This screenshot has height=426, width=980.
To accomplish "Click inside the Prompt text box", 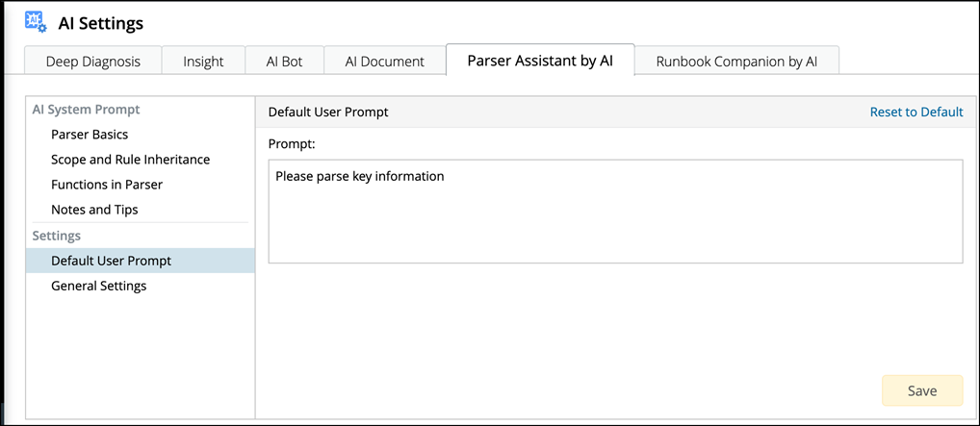I will click(x=615, y=212).
